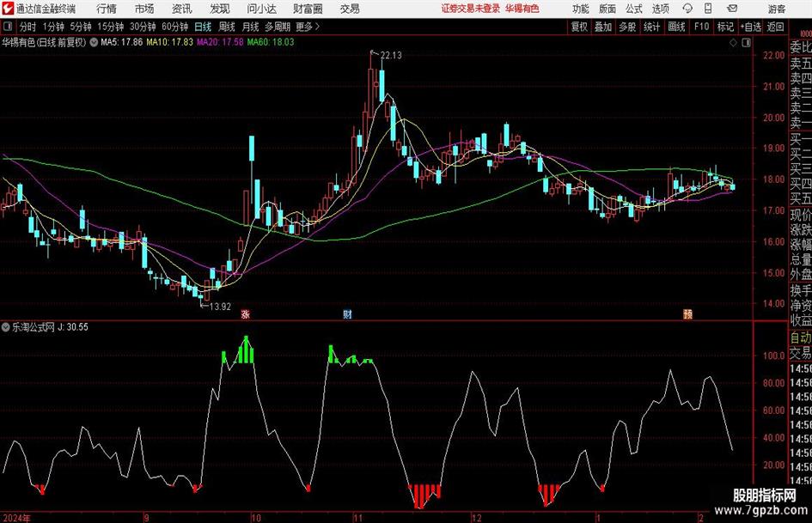This screenshot has height=523, width=812.
Task: Select the 日线 daily period tab
Action: click(x=203, y=27)
